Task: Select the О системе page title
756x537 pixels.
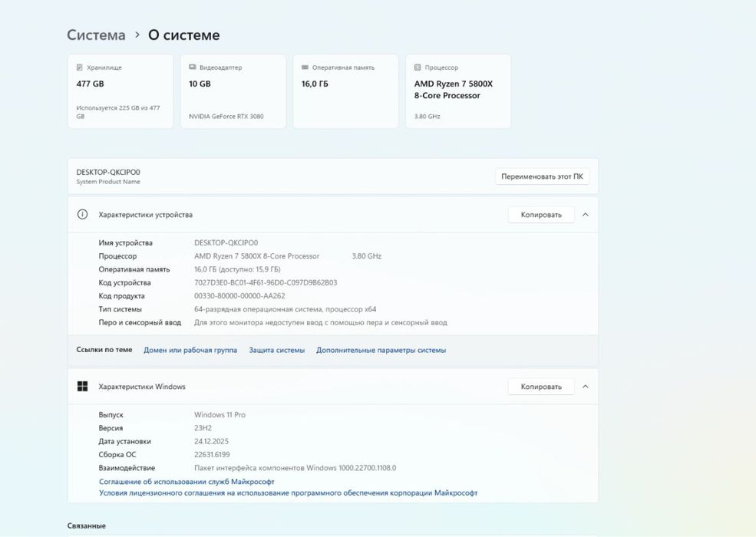Action: [183, 35]
